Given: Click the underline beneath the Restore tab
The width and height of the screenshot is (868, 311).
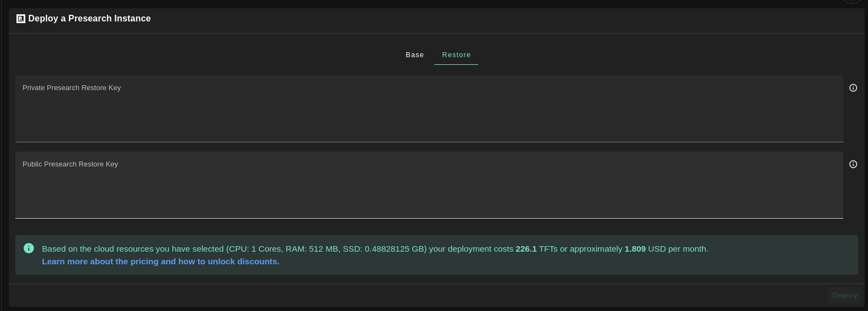Looking at the screenshot, I should pyautogui.click(x=456, y=64).
